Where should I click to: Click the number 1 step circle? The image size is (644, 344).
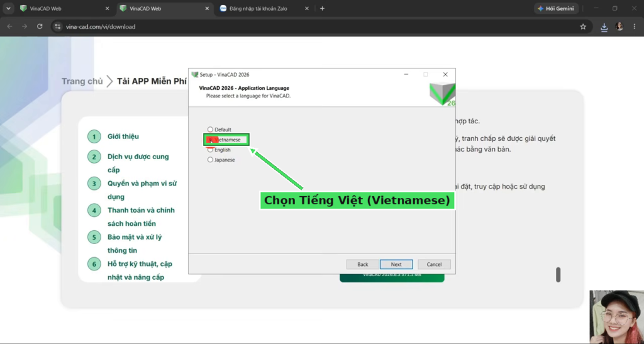[94, 136]
